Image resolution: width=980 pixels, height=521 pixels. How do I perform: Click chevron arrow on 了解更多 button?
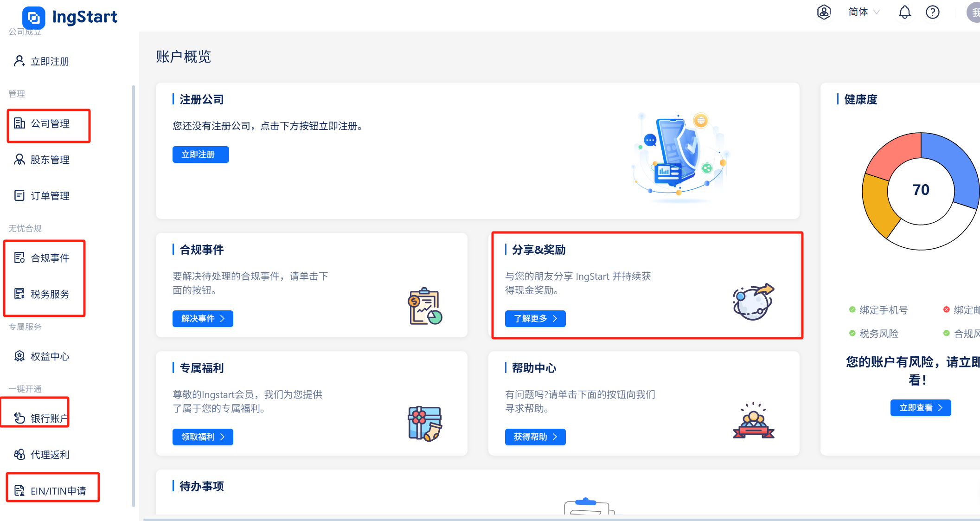pyautogui.click(x=555, y=319)
